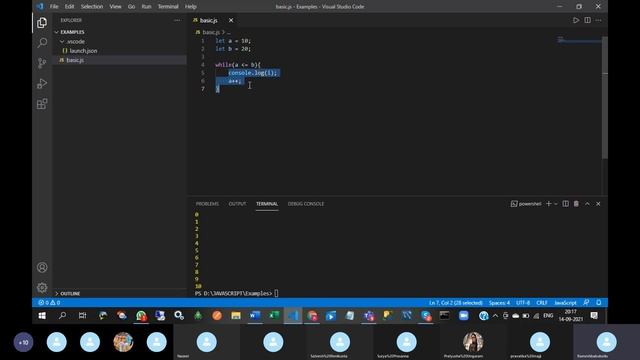The height and width of the screenshot is (360, 640).
Task: Open Windows taskbar search
Action: click(x=62, y=316)
